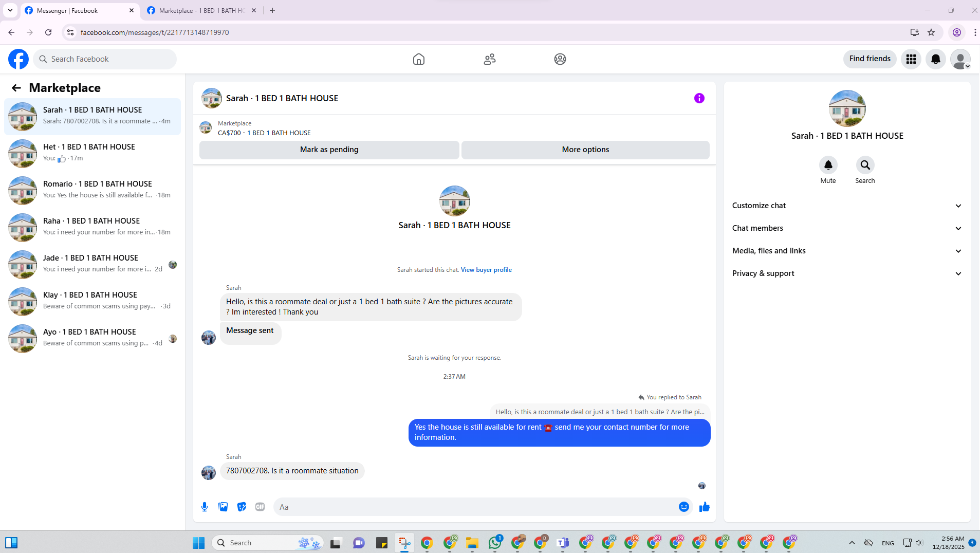This screenshot has height=553, width=980.
Task: Click the taskbar Search box
Action: 268,543
